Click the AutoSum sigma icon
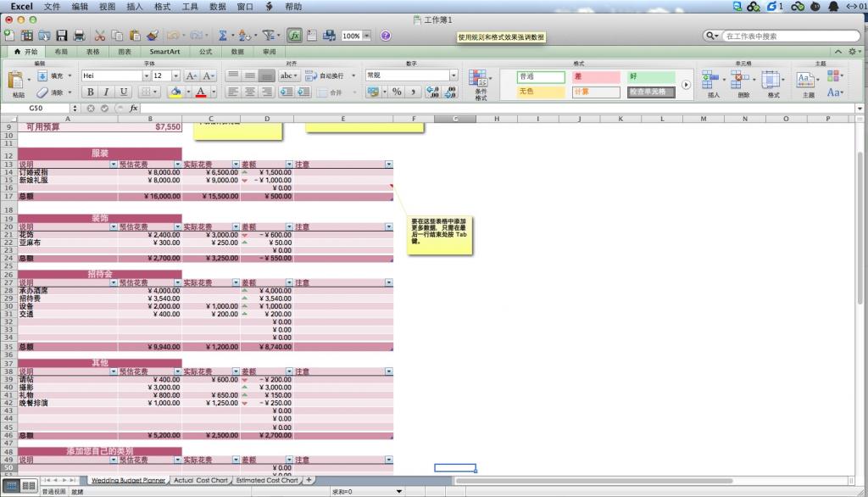 pyautogui.click(x=223, y=36)
